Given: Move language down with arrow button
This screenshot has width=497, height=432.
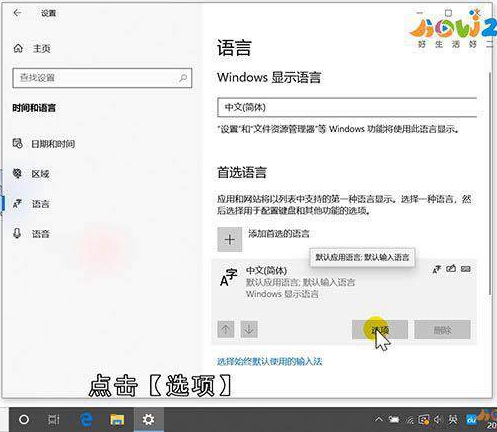Looking at the screenshot, I should pyautogui.click(x=249, y=329).
